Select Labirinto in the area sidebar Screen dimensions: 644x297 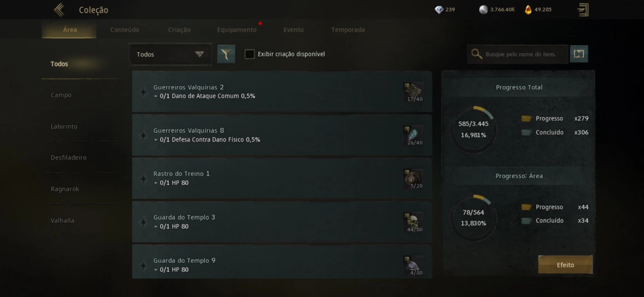(64, 126)
